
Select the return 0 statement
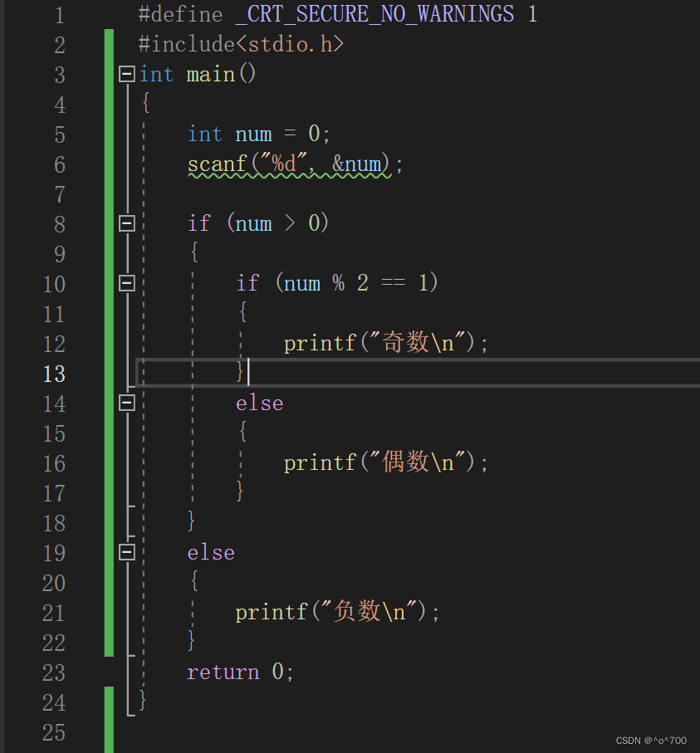[237, 672]
